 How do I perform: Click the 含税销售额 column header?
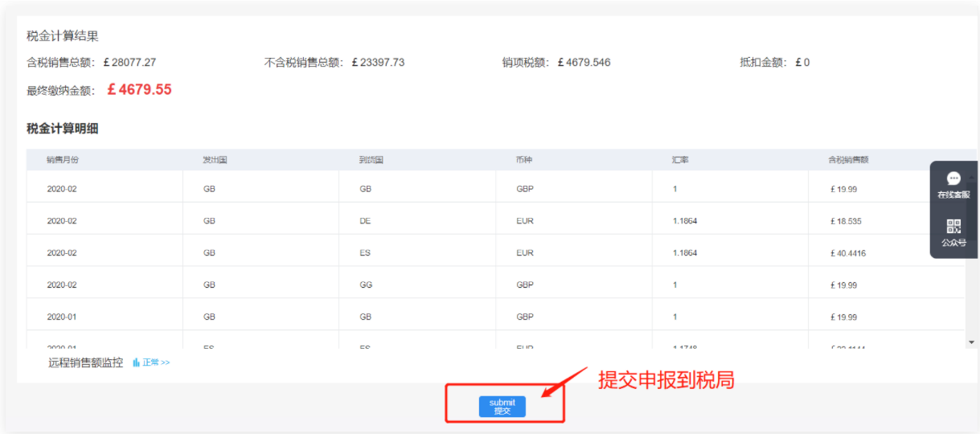click(x=848, y=160)
